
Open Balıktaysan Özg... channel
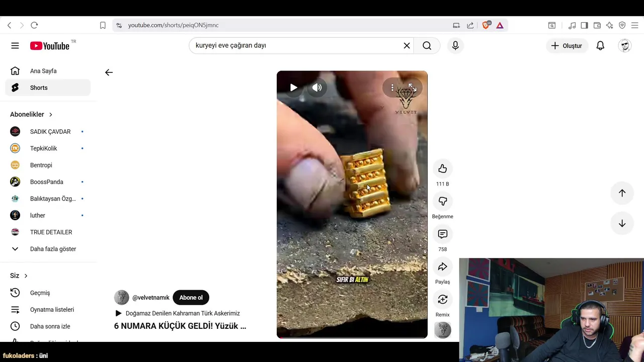coord(48,199)
